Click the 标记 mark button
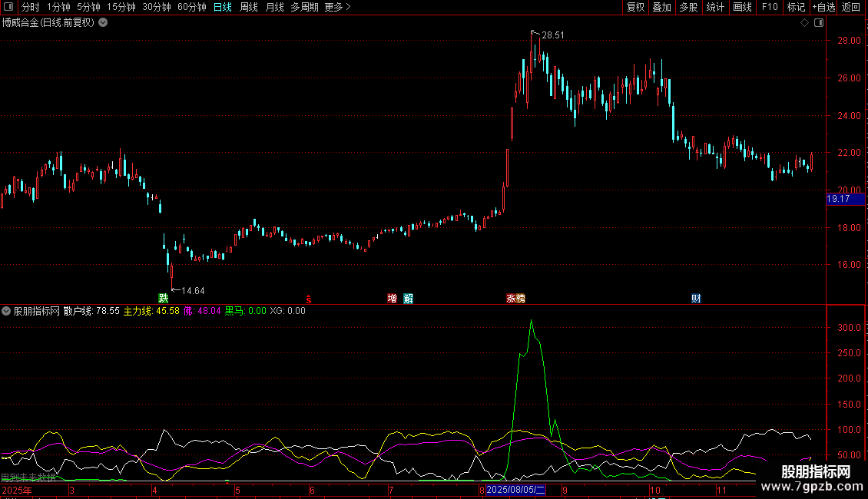 796,7
